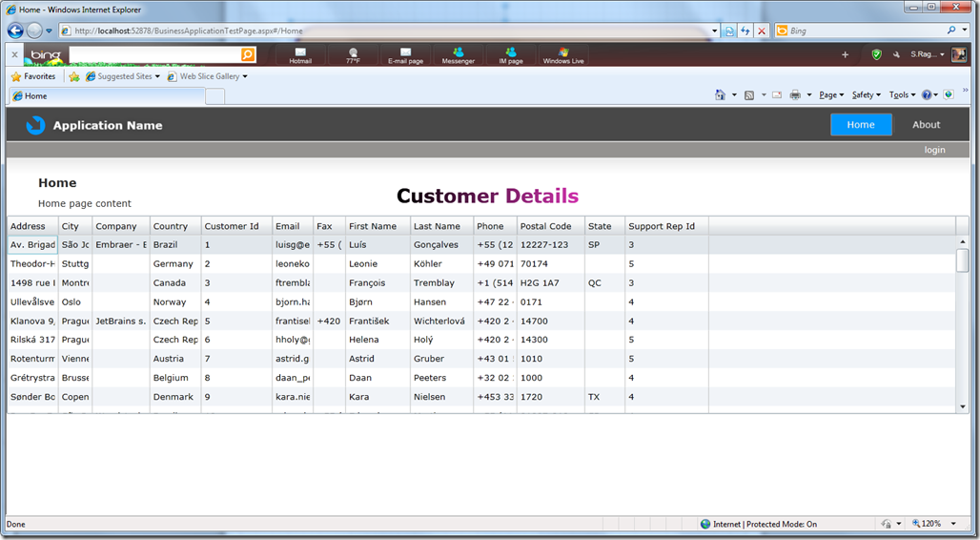980x540 pixels.
Task: Open Web Slice Gallery dropdown
Action: [208, 76]
